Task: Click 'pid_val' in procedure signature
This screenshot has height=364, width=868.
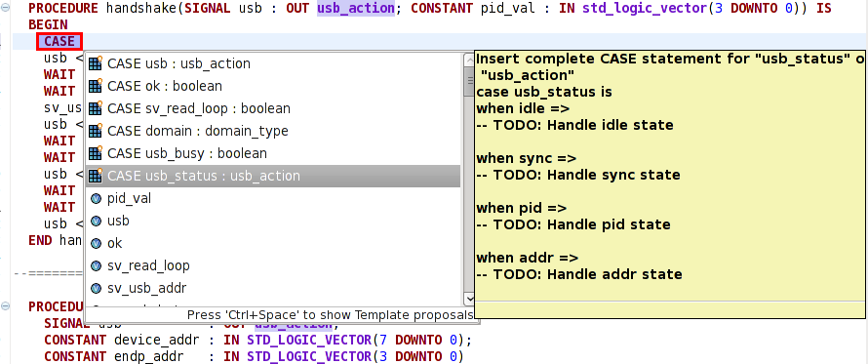Action: 506,9
